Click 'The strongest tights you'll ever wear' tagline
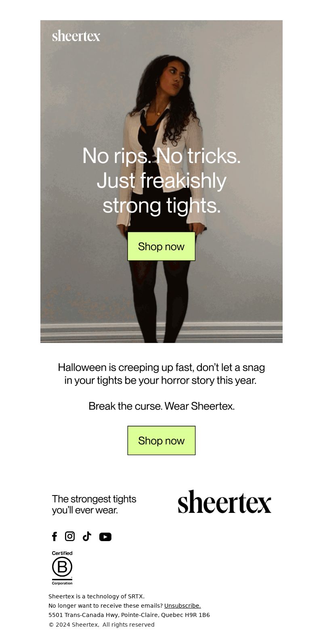Viewport: 323px width, 644px height. point(94,504)
